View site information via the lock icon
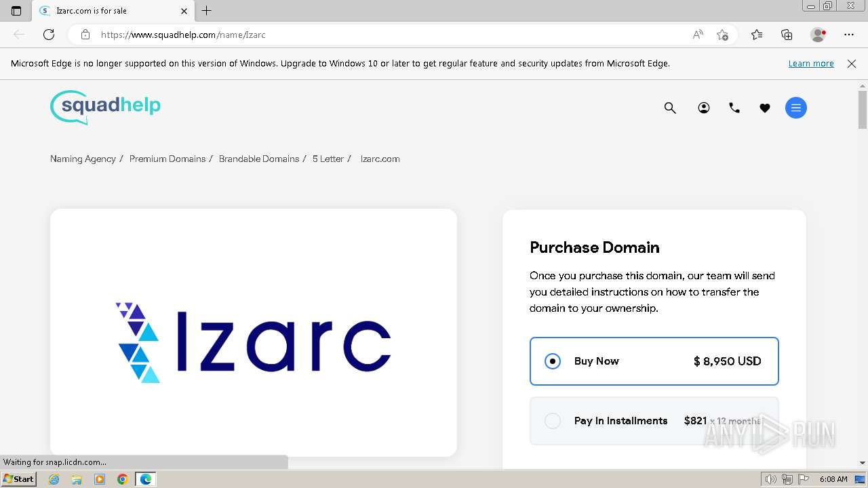This screenshot has width=868, height=488. 85,35
